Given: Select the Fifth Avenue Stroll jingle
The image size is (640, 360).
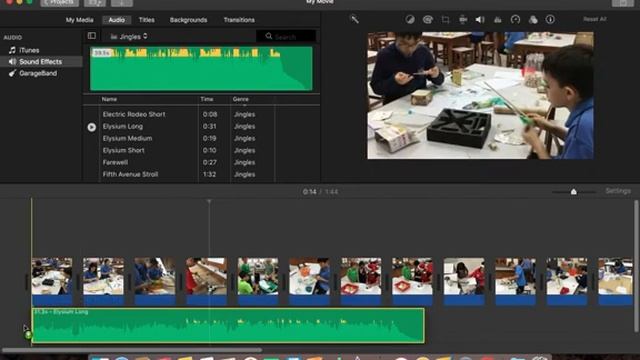Looking at the screenshot, I should 130,174.
